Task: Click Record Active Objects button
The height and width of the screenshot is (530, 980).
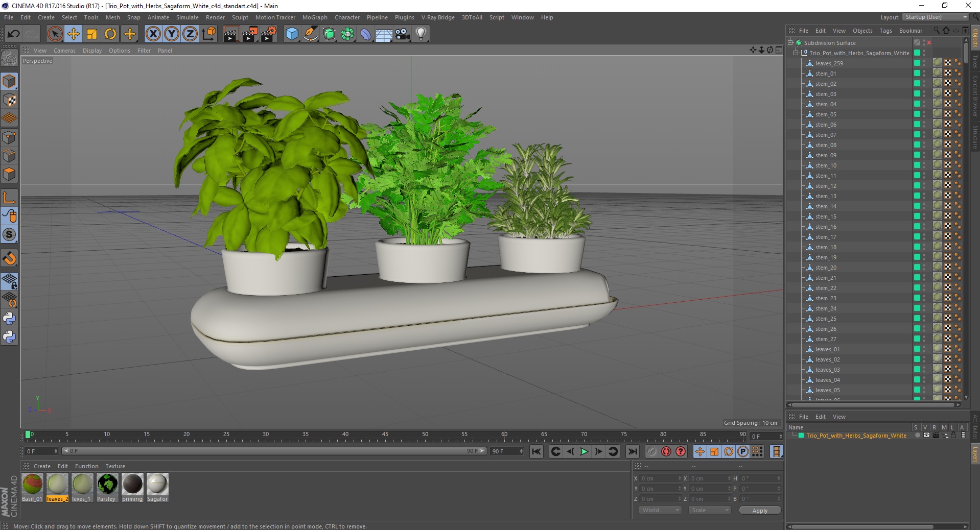Action: 651,451
